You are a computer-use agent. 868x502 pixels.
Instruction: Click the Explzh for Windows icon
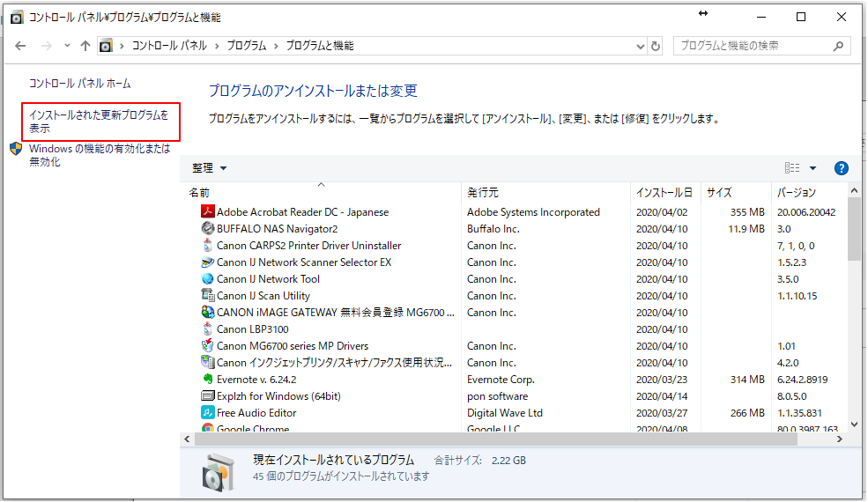(208, 395)
